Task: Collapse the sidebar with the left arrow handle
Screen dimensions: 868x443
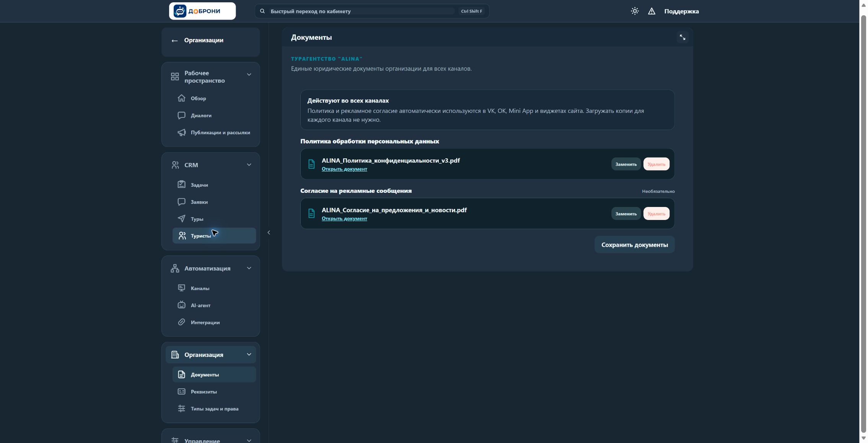Action: tap(269, 233)
